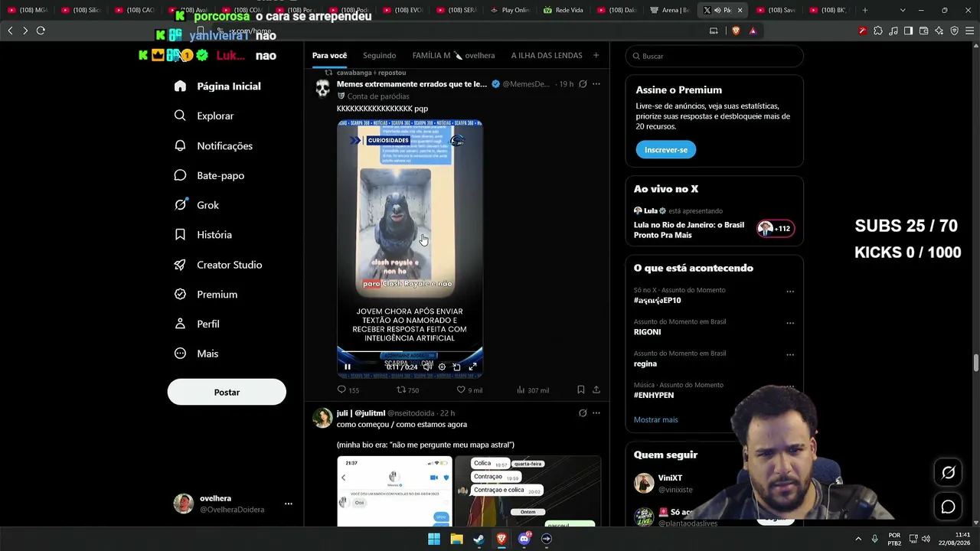Open the A ILHA DAS LENDAS tab
The width and height of the screenshot is (980, 551).
tap(547, 55)
